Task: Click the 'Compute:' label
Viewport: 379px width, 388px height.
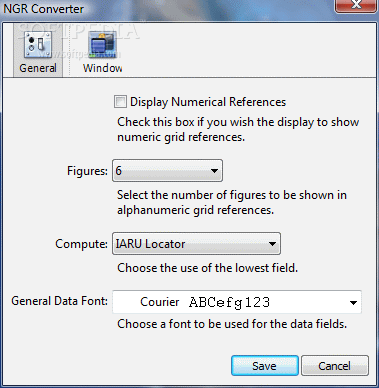Action: click(x=81, y=244)
